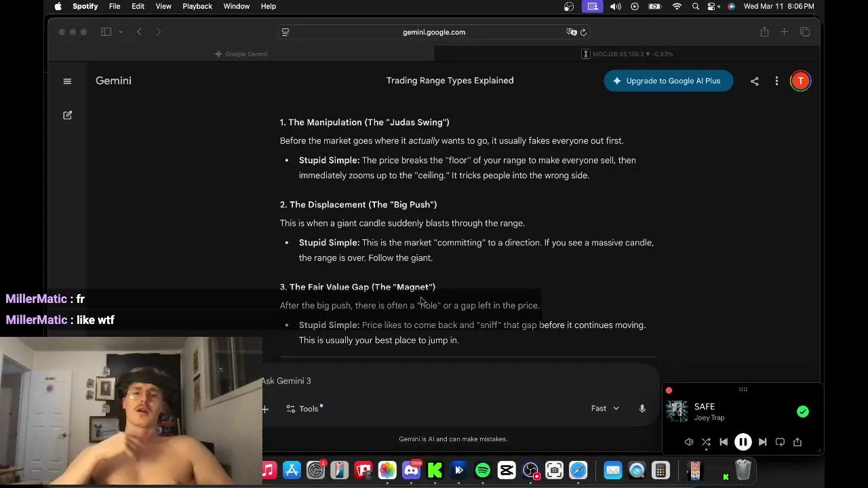
Task: Open the View menu
Action: point(163,6)
